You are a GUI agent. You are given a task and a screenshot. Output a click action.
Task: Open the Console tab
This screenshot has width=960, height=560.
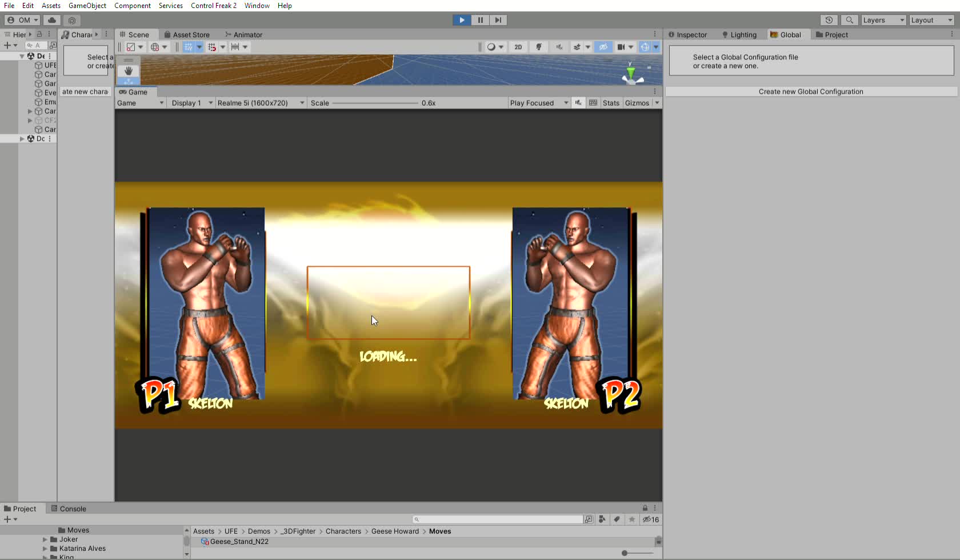(x=69, y=509)
